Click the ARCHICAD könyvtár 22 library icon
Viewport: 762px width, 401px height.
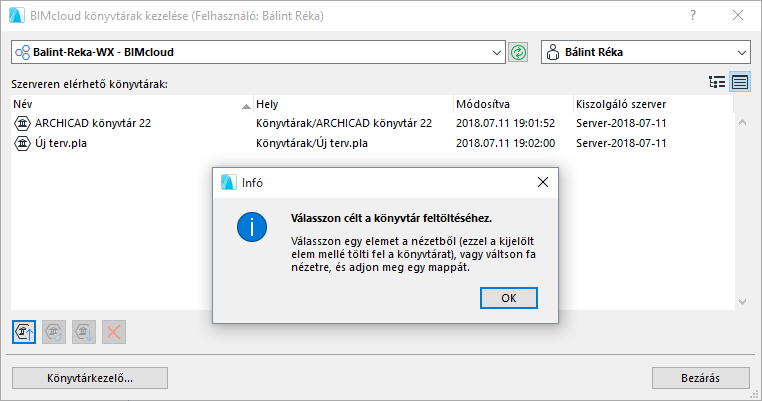(23, 123)
